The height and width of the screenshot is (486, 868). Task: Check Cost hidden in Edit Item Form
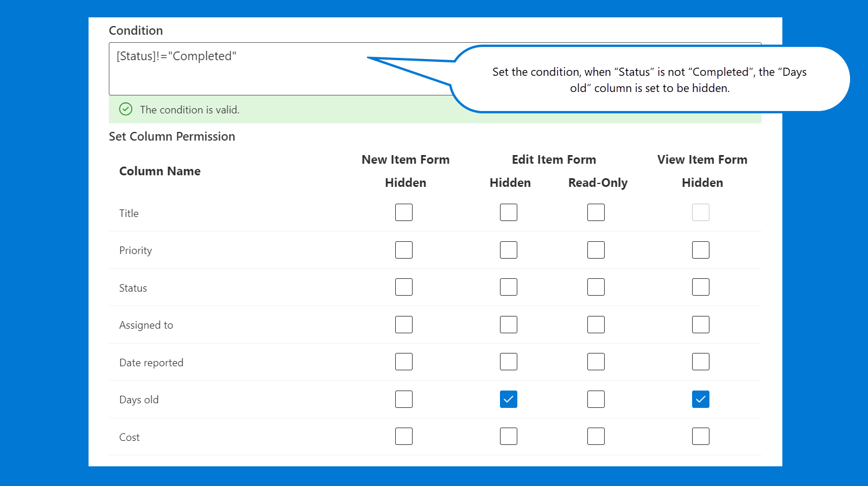[509, 436]
